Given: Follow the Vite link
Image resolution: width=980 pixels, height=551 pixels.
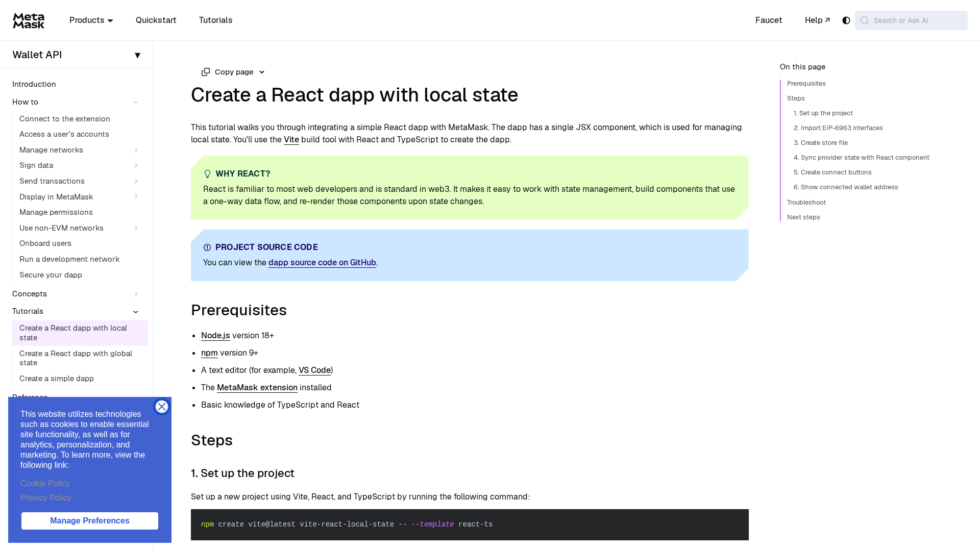Looking at the screenshot, I should (291, 140).
